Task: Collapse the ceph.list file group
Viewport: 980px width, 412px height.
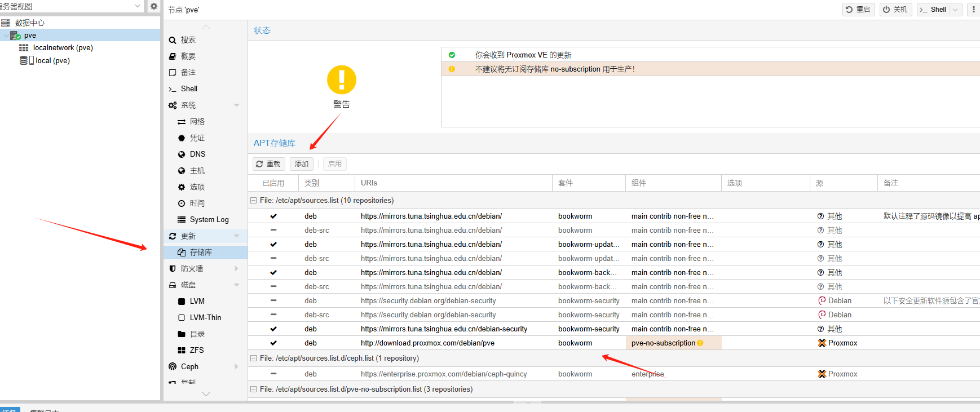Action: click(x=253, y=358)
